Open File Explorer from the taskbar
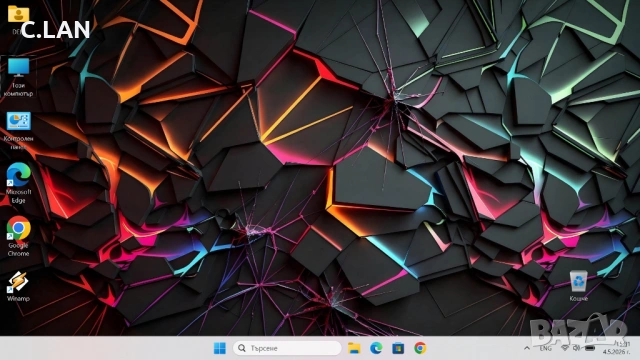The width and height of the screenshot is (640, 360). pos(354,348)
